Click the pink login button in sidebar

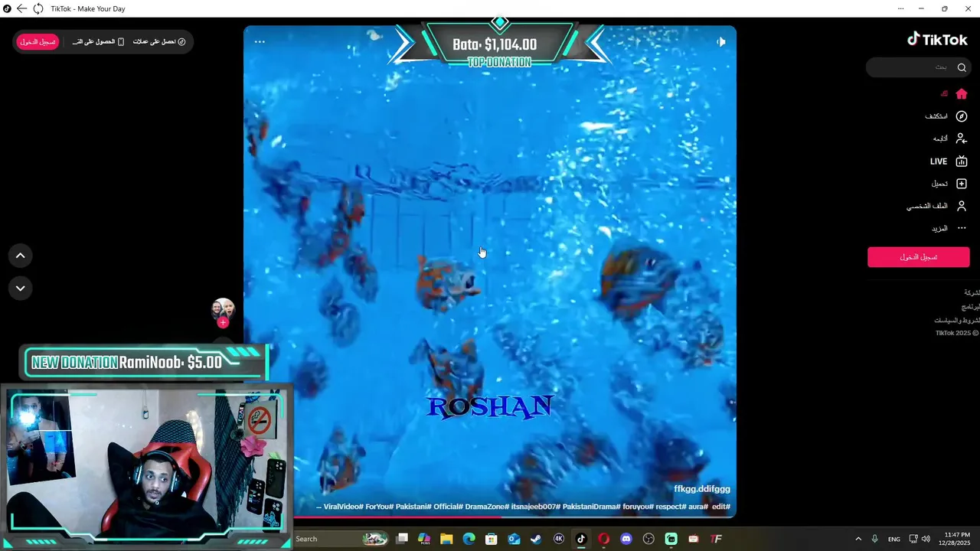click(x=919, y=257)
